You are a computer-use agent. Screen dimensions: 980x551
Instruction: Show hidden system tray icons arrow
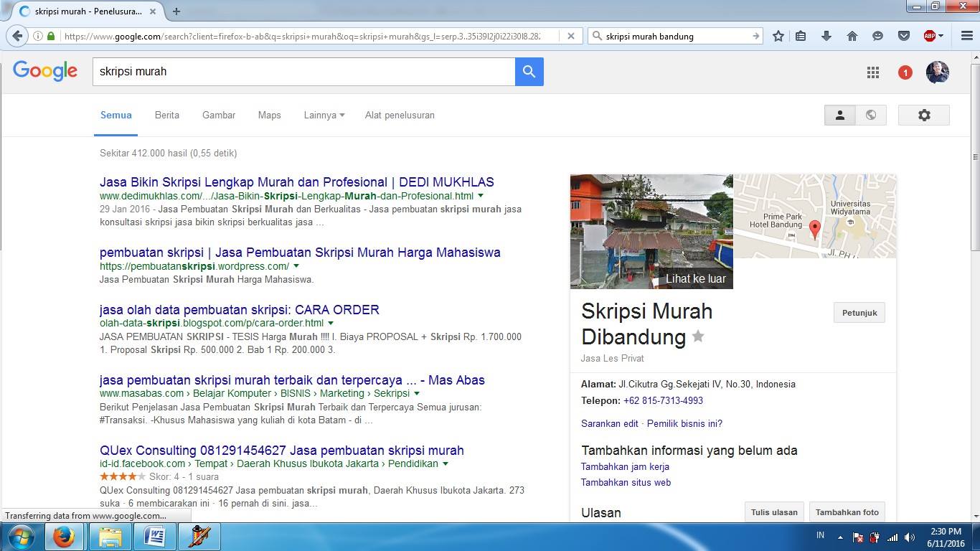click(x=840, y=537)
